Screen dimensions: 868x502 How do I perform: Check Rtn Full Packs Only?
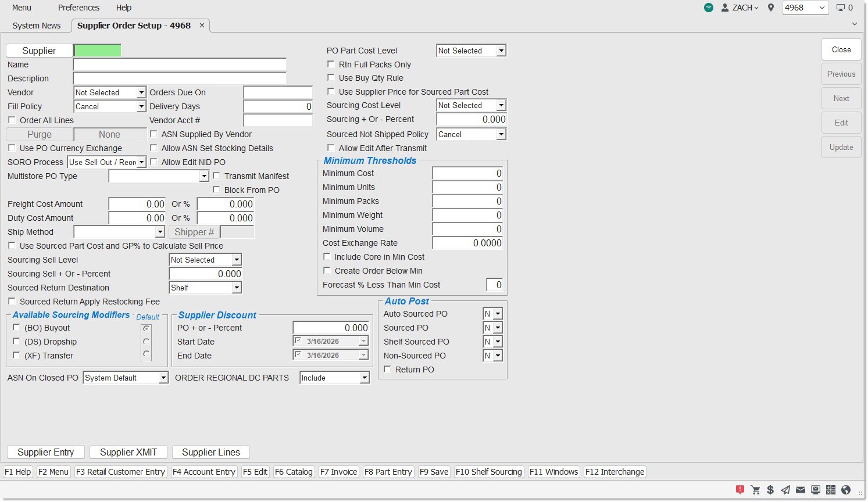pos(331,64)
